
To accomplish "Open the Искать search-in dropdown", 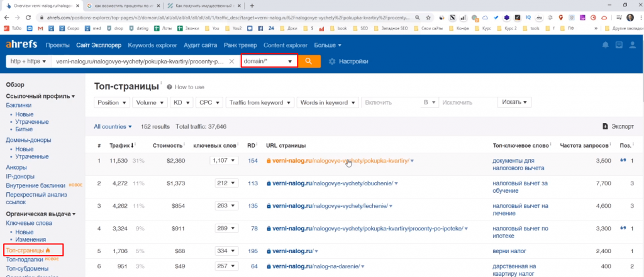I will tap(514, 102).
